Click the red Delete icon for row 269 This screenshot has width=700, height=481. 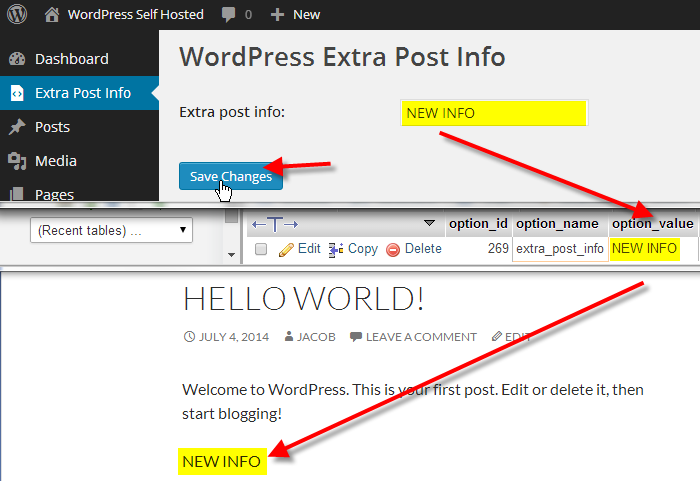click(x=393, y=250)
